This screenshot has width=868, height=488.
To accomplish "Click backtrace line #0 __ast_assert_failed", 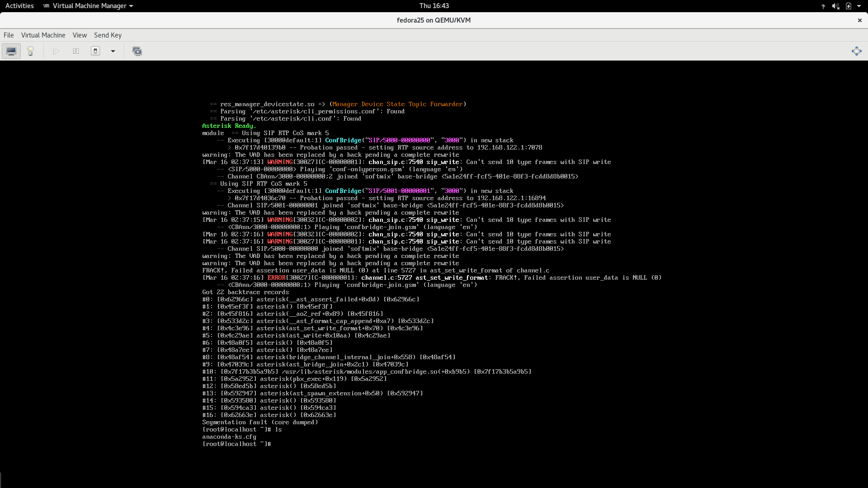I will click(311, 300).
